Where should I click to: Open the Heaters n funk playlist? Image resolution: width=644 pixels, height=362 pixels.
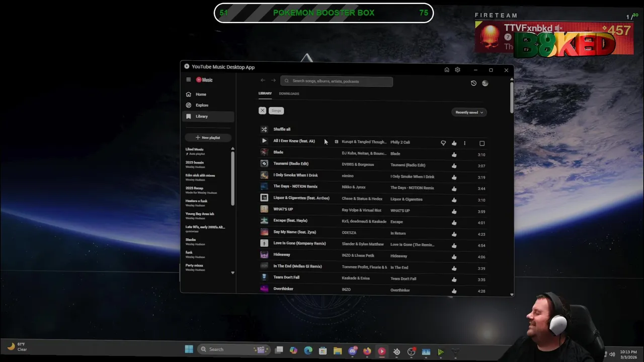(196, 203)
